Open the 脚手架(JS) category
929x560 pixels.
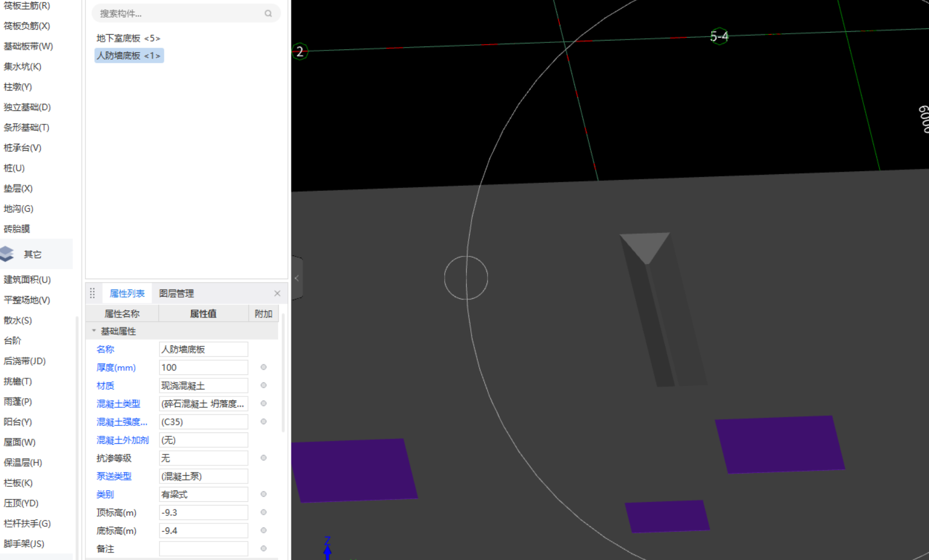(24, 544)
